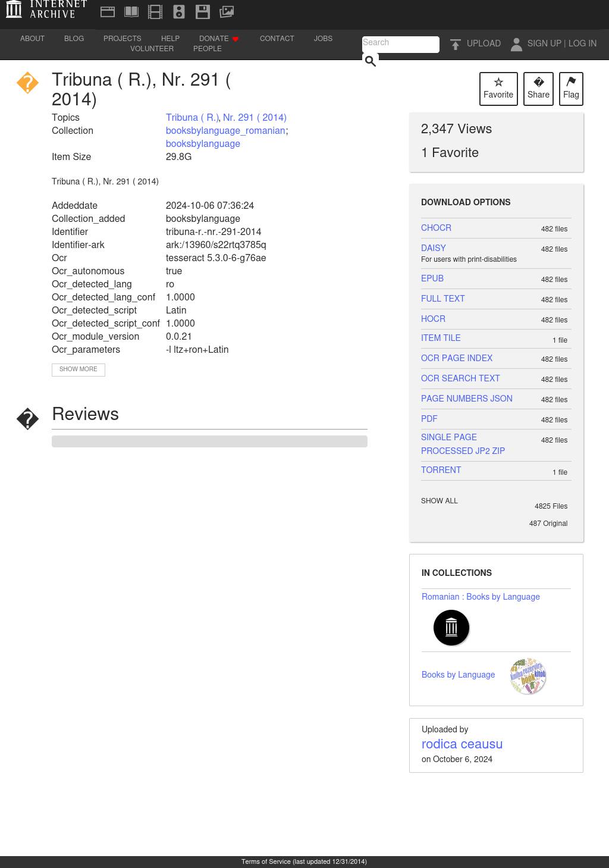The height and width of the screenshot is (868, 609).
Task: Open the Web media type icon
Action: point(108,12)
